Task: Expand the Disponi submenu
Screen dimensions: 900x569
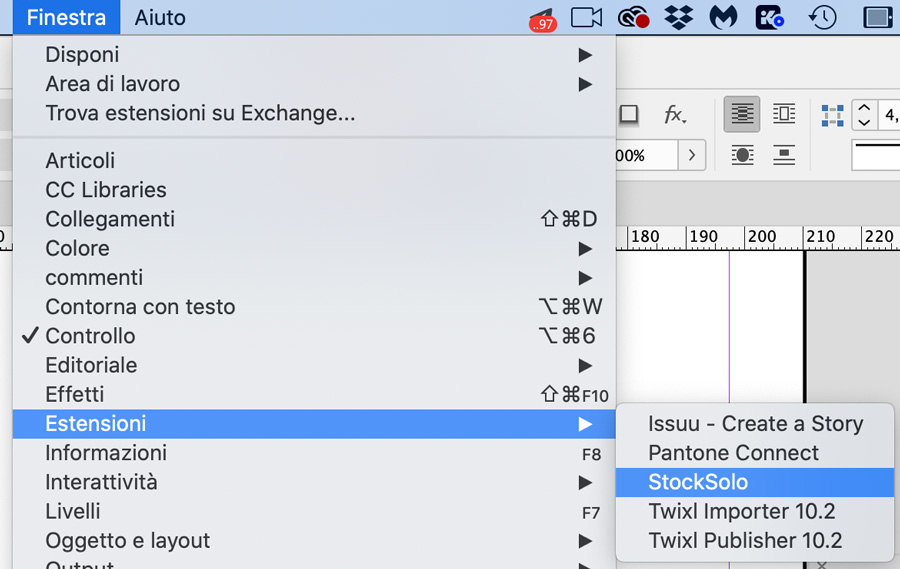Action: 314,55
